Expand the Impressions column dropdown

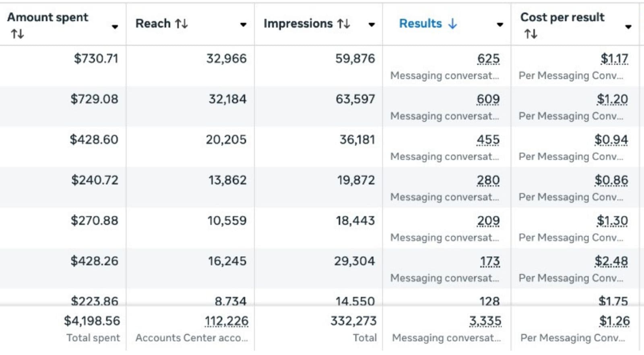pos(372,25)
